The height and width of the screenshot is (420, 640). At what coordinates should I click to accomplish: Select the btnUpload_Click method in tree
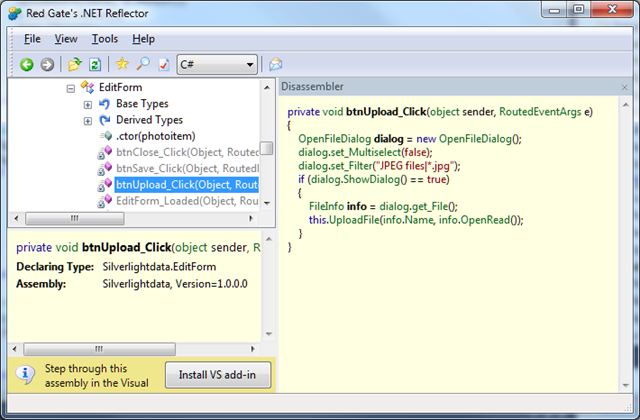click(x=187, y=185)
